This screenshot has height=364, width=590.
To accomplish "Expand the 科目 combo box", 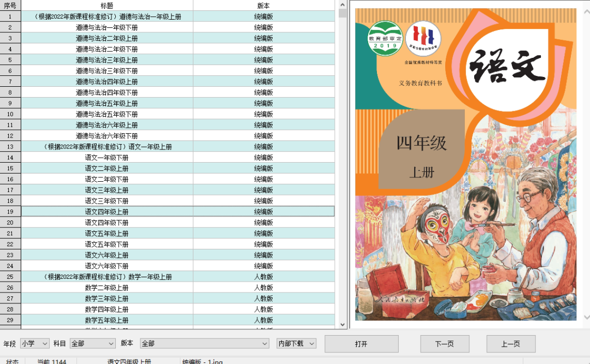I will coord(92,343).
